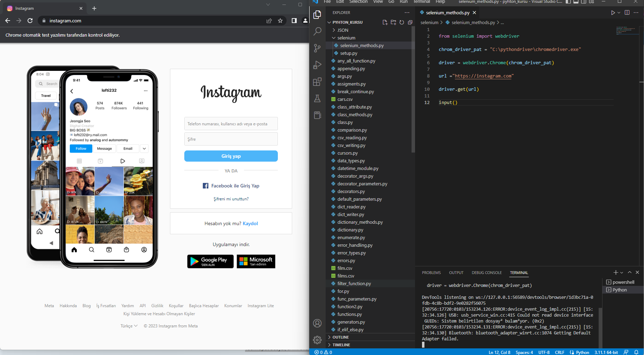The image size is (644, 355).
Task: Close the terminal panel
Action: pos(637,272)
